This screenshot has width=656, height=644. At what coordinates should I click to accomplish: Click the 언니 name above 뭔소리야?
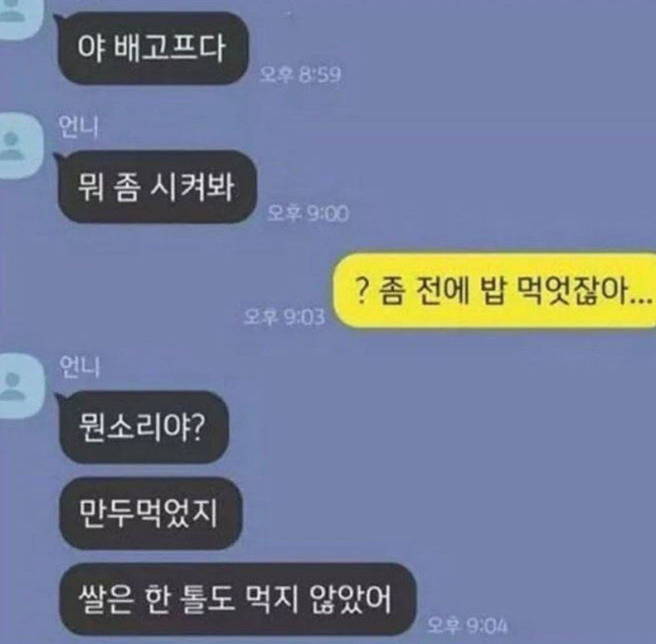point(79,366)
